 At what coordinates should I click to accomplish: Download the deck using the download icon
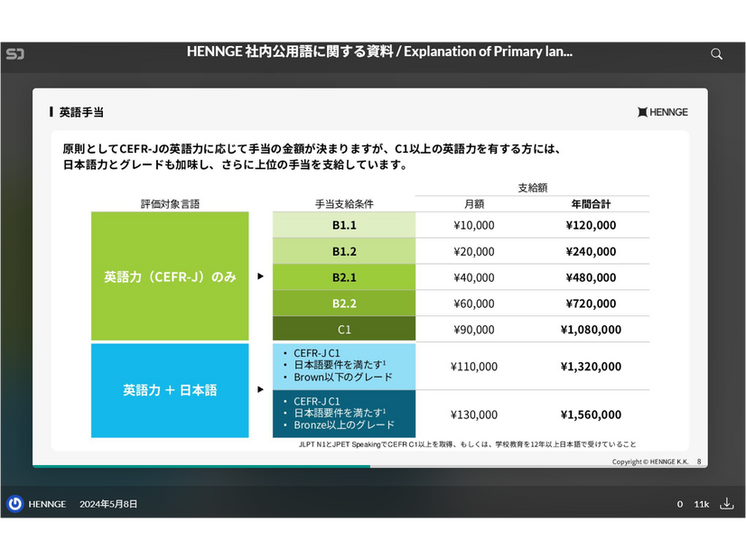point(727,505)
